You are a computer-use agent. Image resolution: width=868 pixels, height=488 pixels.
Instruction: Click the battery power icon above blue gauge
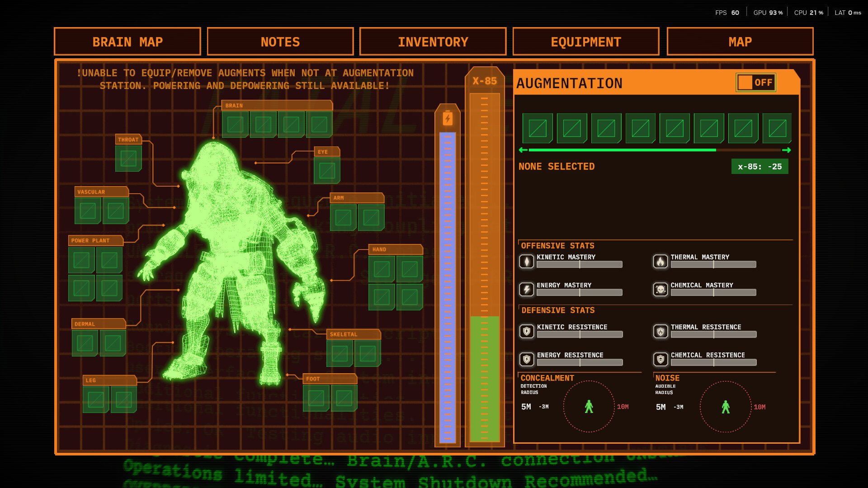coord(448,118)
